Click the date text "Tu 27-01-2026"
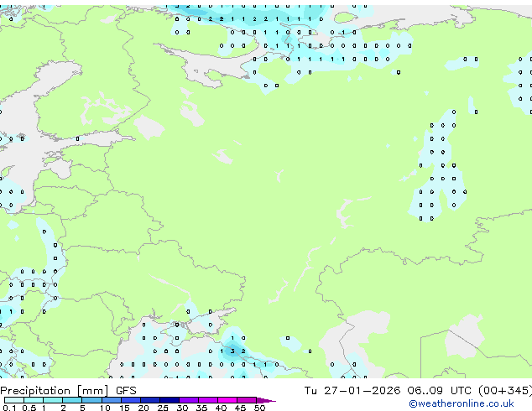532x411 pixels. click(x=352, y=391)
